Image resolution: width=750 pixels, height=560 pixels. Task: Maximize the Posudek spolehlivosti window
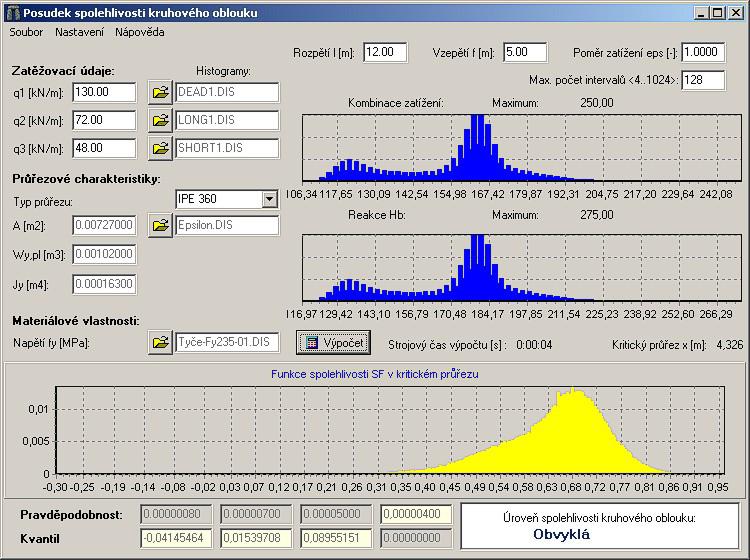pos(717,13)
